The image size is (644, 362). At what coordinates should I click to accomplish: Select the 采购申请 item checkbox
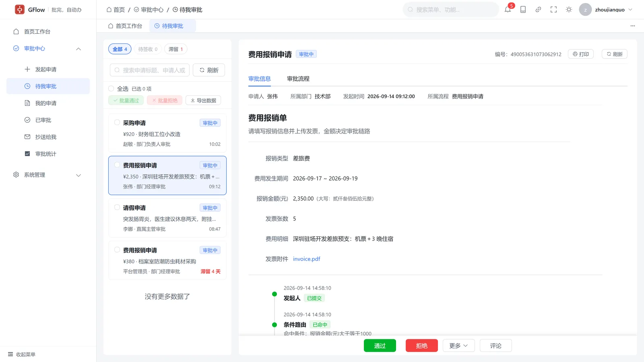tap(117, 122)
